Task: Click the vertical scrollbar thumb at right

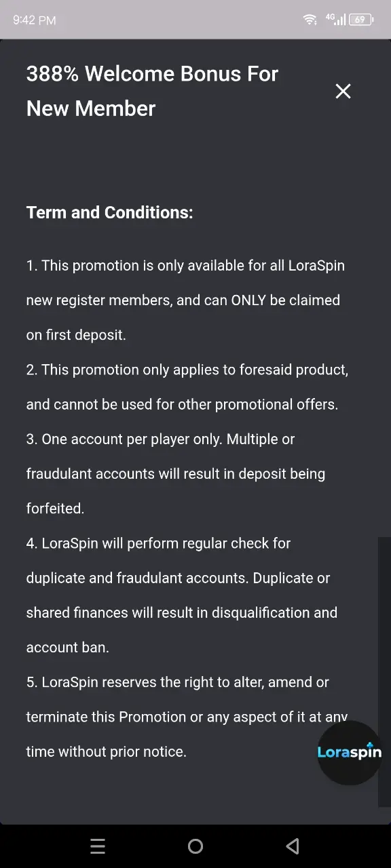Action: point(384,671)
